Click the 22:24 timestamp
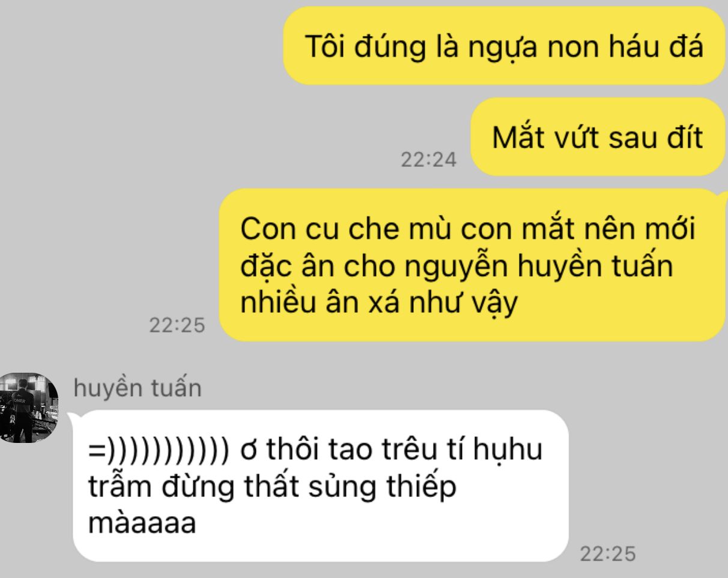 [x=428, y=160]
